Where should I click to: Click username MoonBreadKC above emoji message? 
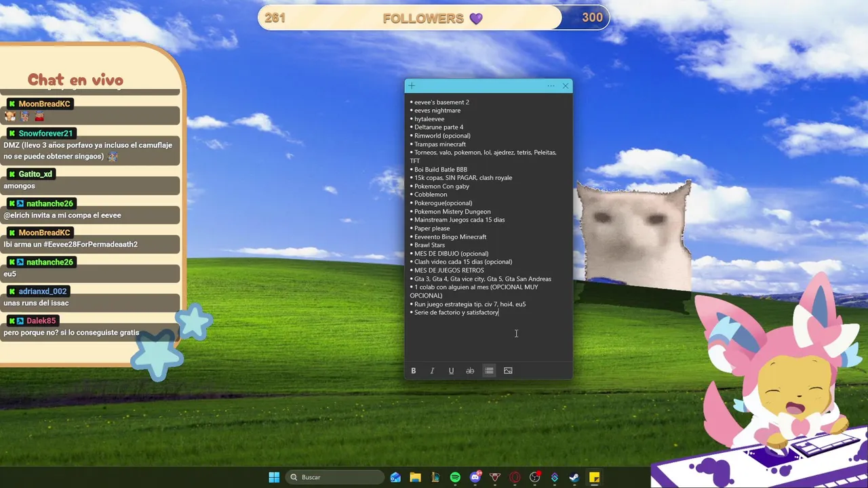44,104
